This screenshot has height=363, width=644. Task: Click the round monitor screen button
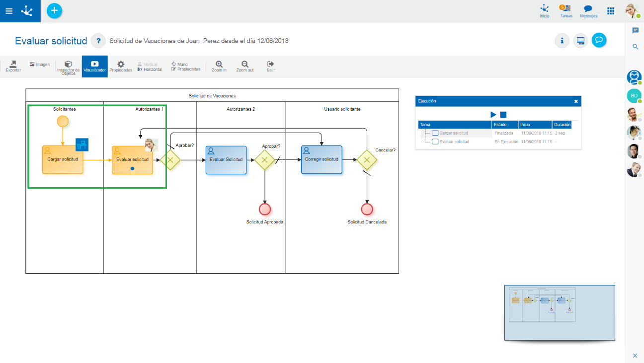tap(580, 41)
